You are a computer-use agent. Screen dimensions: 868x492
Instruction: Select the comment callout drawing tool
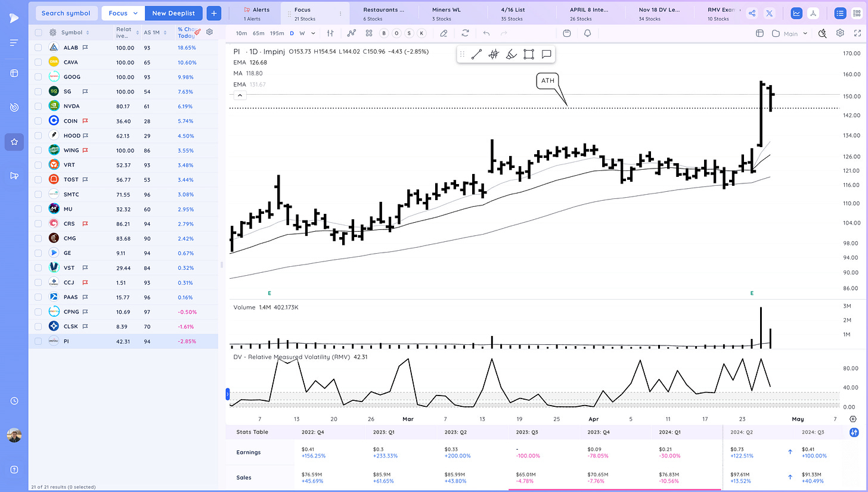pyautogui.click(x=546, y=54)
